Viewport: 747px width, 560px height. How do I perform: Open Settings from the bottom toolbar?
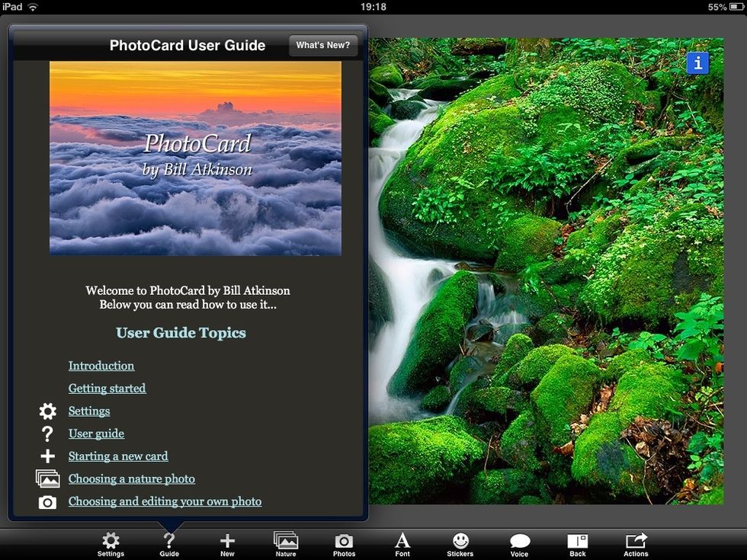point(111,544)
